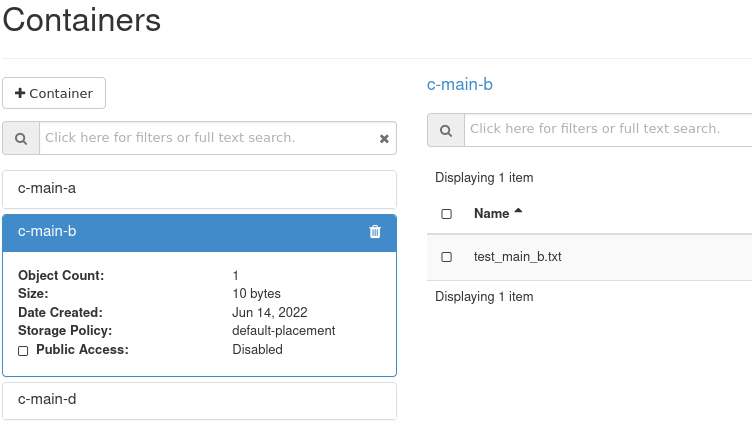Viewport: 752px width, 425px height.
Task: Click the ascending sort arrow beside Name
Action: pos(518,212)
